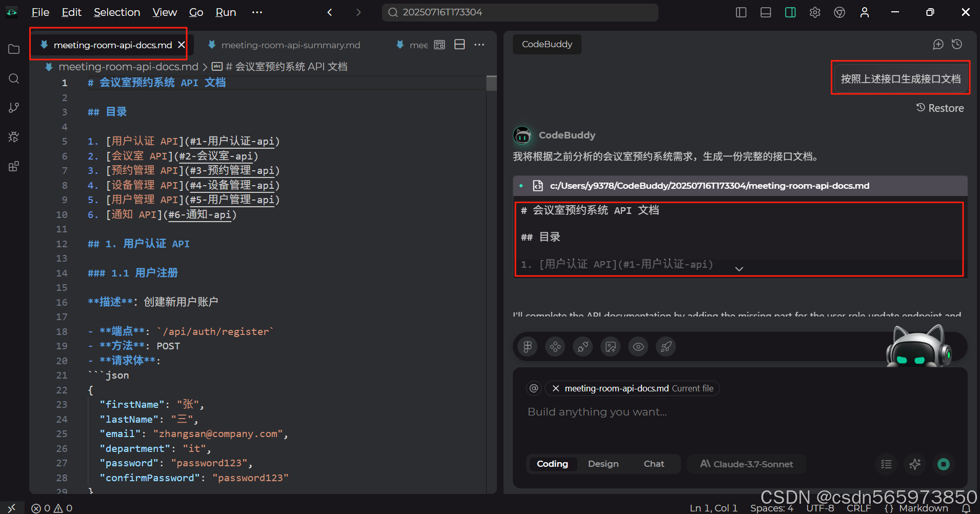
Task: Open the Go menu
Action: coord(196,12)
